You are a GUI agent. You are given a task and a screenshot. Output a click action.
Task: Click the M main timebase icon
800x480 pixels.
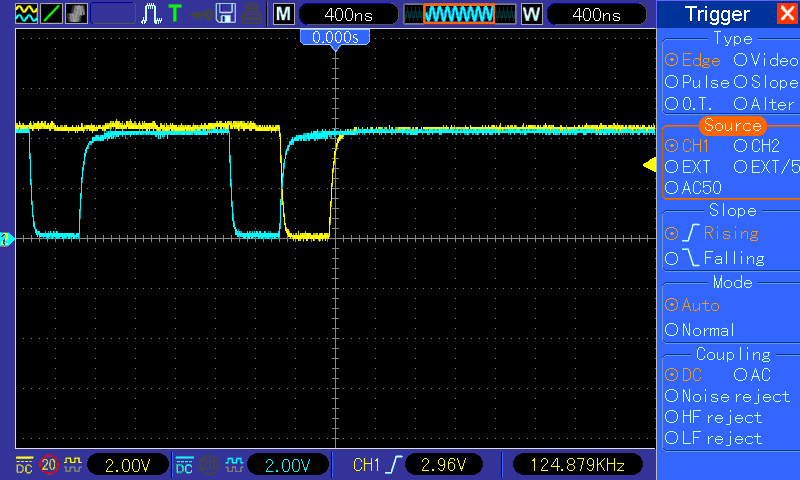coord(284,14)
